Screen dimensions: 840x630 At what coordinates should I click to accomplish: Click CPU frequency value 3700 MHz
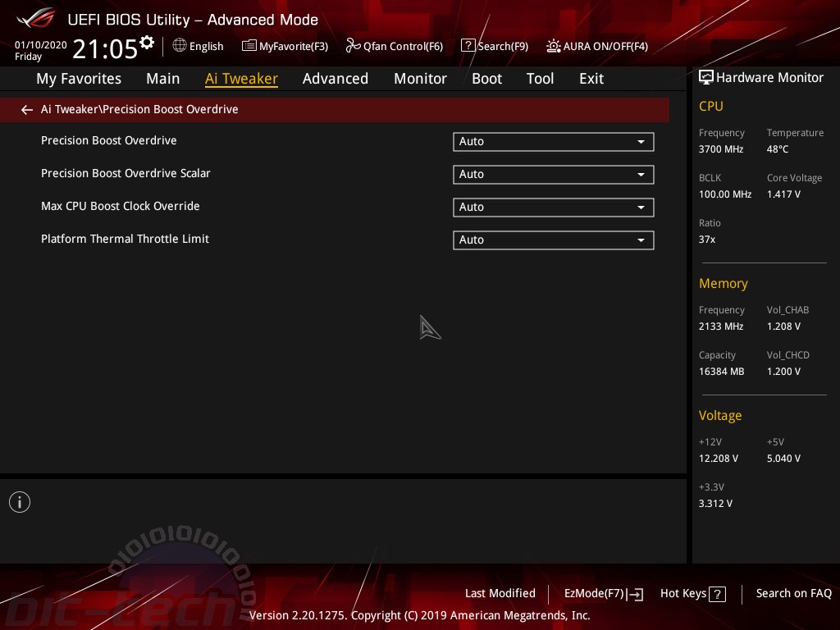pyautogui.click(x=720, y=149)
